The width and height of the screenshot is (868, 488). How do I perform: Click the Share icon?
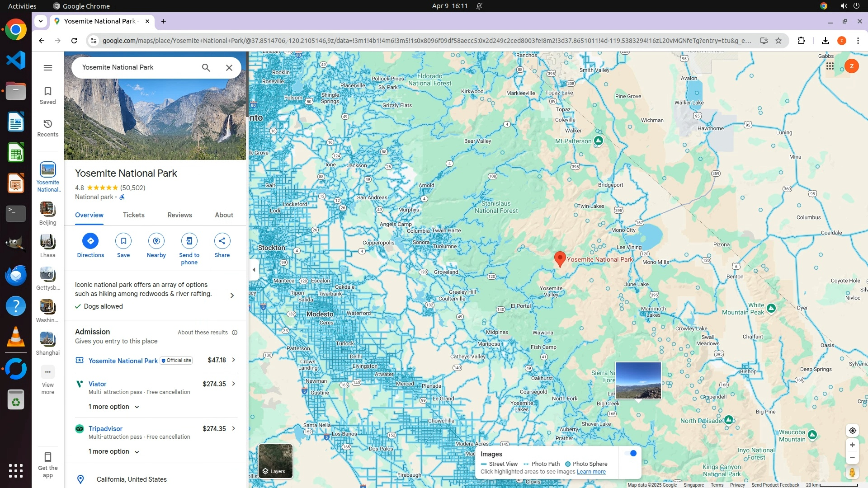[x=222, y=241]
